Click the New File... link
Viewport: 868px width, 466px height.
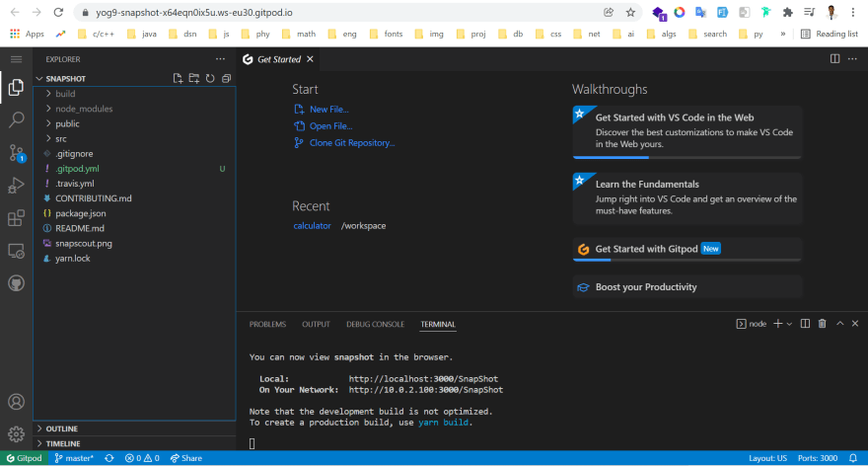(x=328, y=110)
